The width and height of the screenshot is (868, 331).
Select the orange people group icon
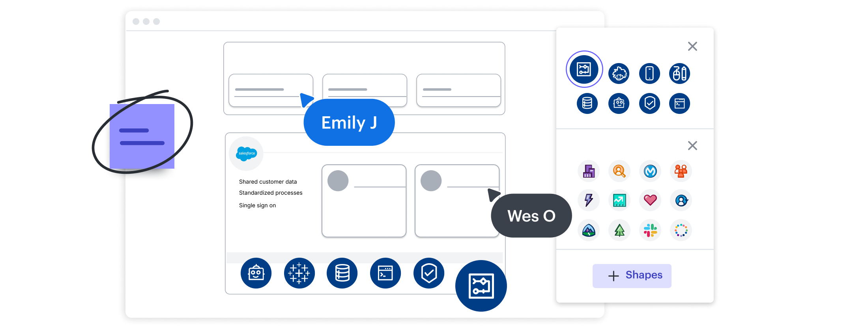coord(681,171)
